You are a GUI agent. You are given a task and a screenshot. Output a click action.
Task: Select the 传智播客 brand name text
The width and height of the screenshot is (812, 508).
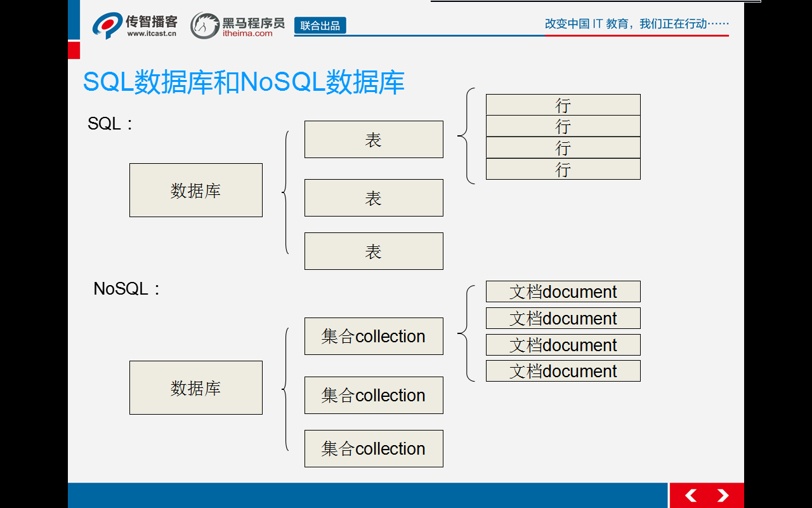point(152,21)
